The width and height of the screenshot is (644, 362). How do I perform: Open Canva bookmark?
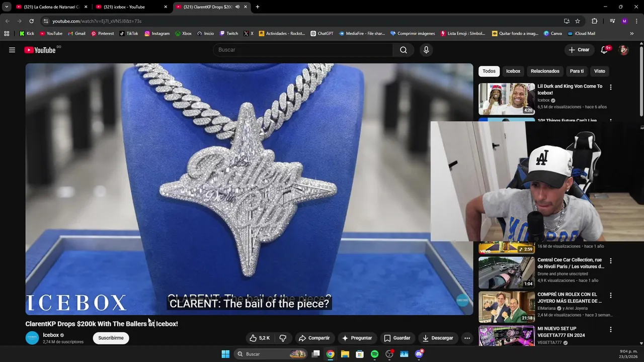[x=552, y=34]
